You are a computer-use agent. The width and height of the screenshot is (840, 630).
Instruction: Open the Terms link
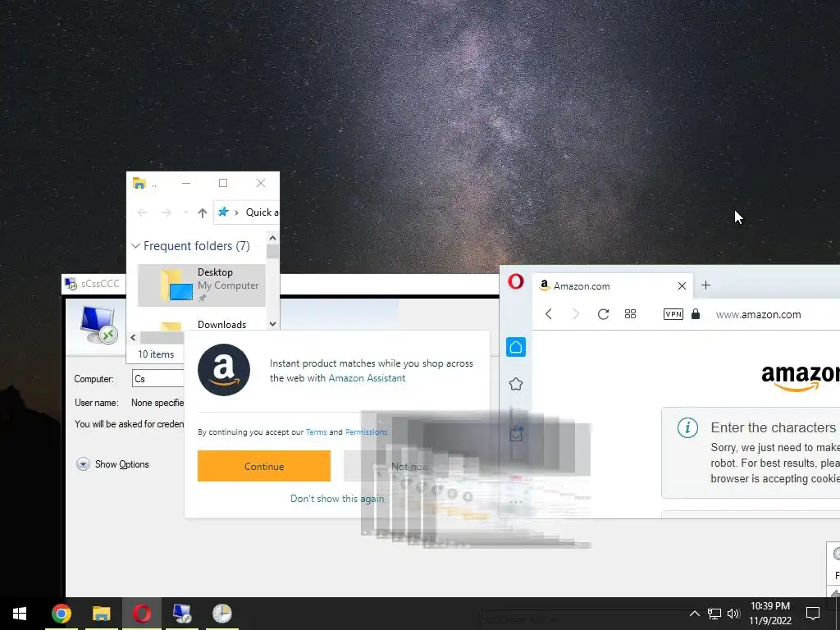pyautogui.click(x=316, y=431)
